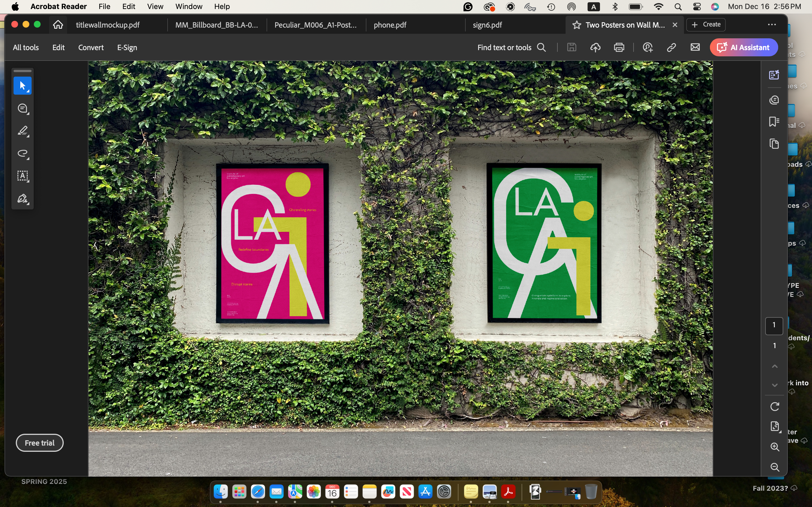
Task: Star the Two Posters on Wall document
Action: click(x=577, y=25)
